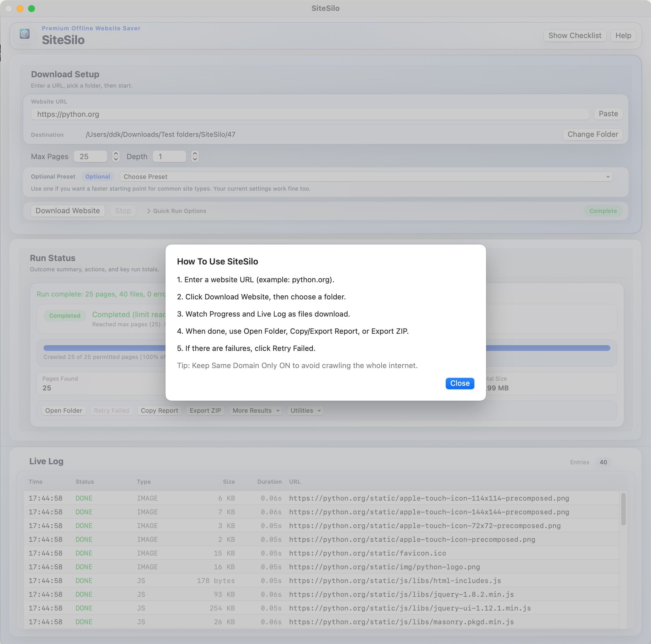Select log row for apple-touch-icon-precomposed.png
Viewport: 651px width, 644px height.
click(321, 540)
